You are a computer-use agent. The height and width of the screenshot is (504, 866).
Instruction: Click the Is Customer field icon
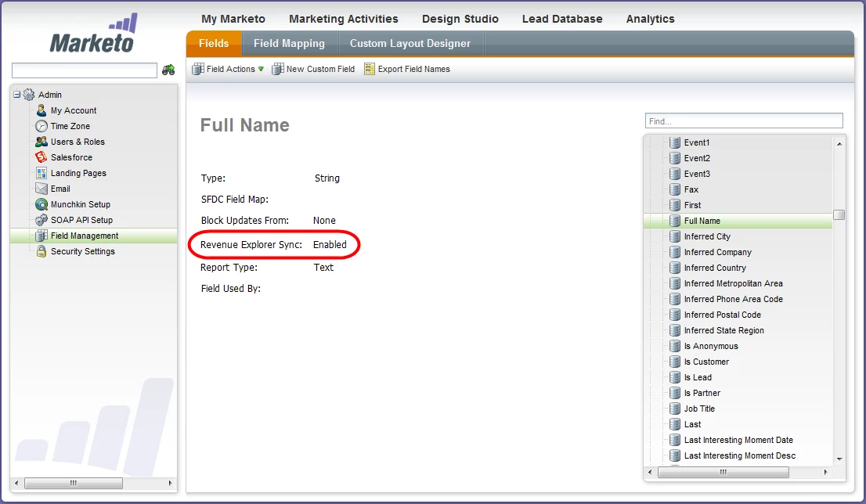point(674,362)
